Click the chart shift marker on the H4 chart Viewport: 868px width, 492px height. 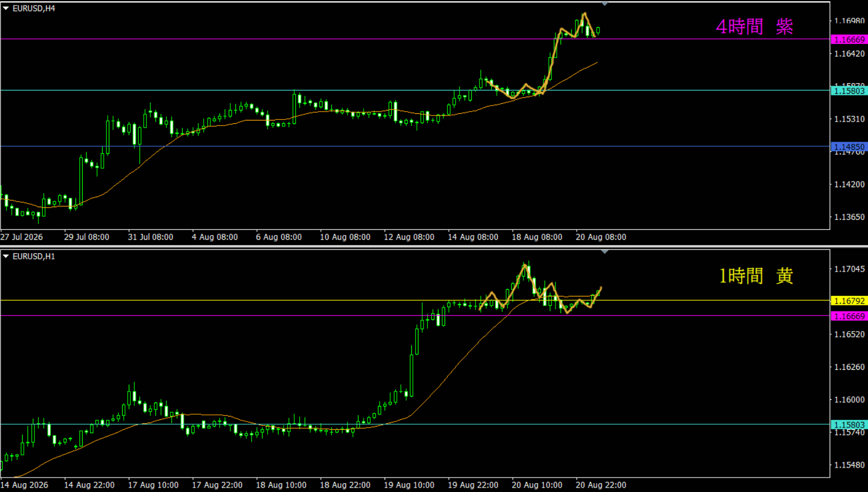[x=605, y=4]
